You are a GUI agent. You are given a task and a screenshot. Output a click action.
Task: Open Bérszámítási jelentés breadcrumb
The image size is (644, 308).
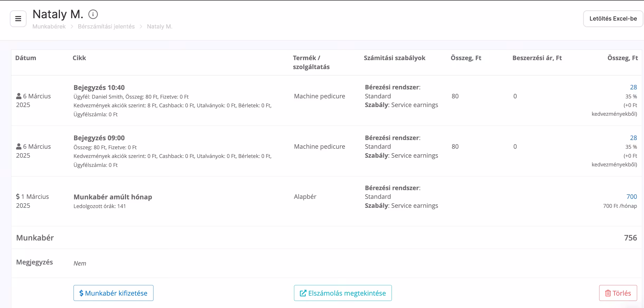click(x=106, y=26)
